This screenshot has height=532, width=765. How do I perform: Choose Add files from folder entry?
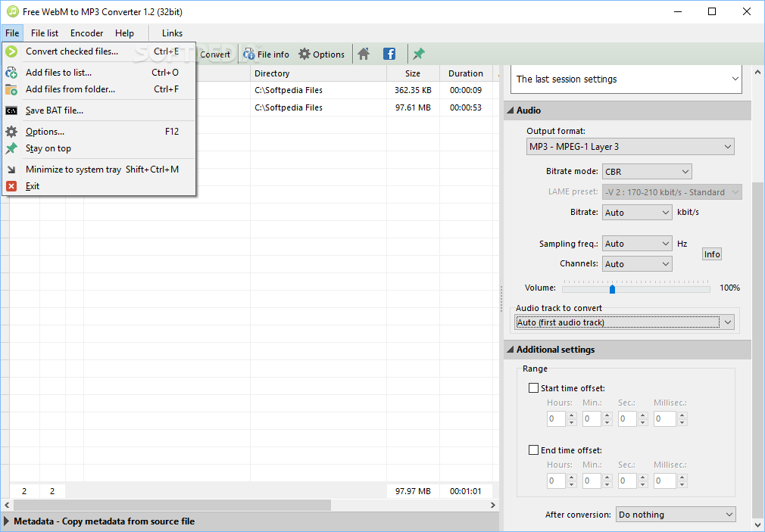tap(99, 89)
